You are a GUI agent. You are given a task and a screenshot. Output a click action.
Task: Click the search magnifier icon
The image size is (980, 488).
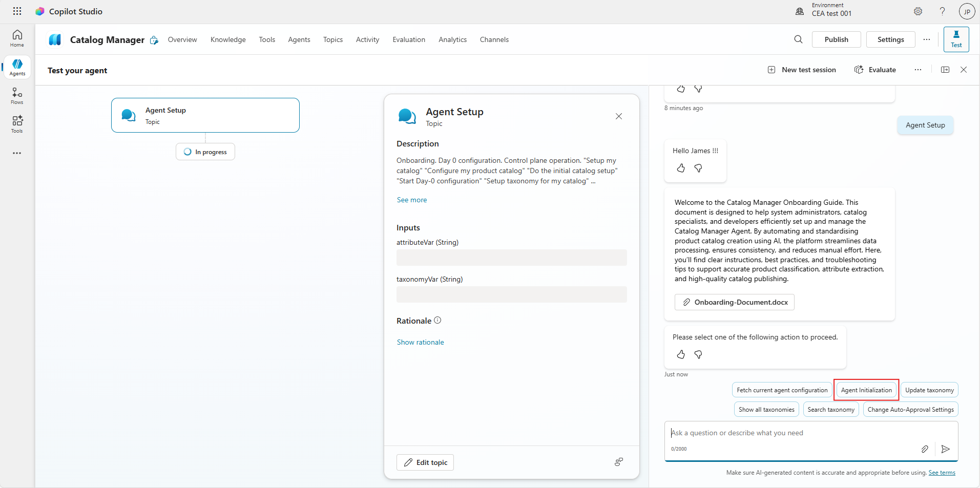[798, 39]
